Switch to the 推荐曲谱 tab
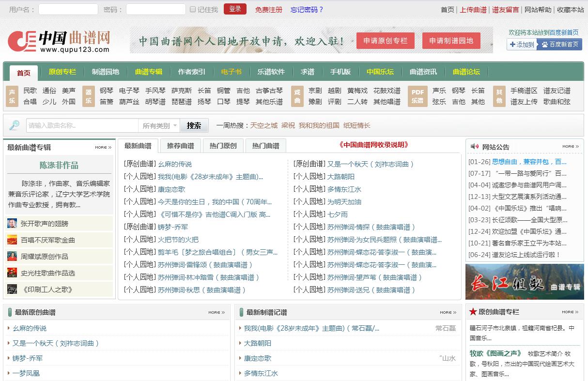Screen dimensions: 588x381 coord(180,146)
